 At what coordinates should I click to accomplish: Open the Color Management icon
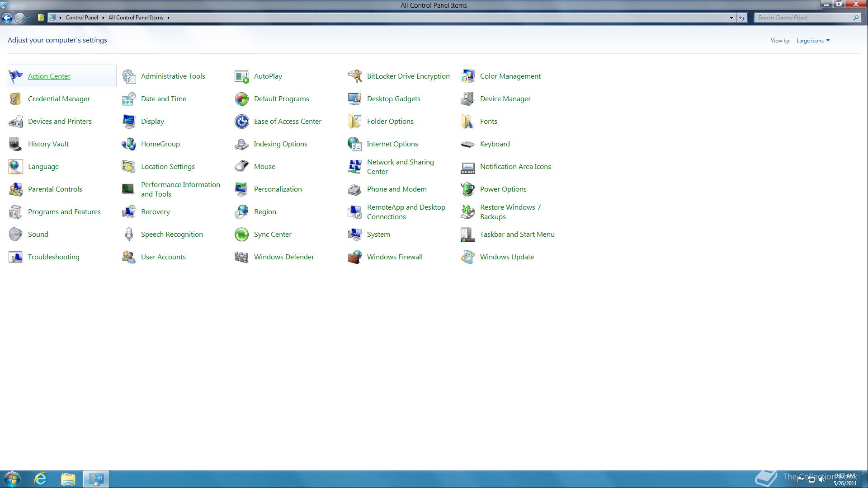click(468, 76)
